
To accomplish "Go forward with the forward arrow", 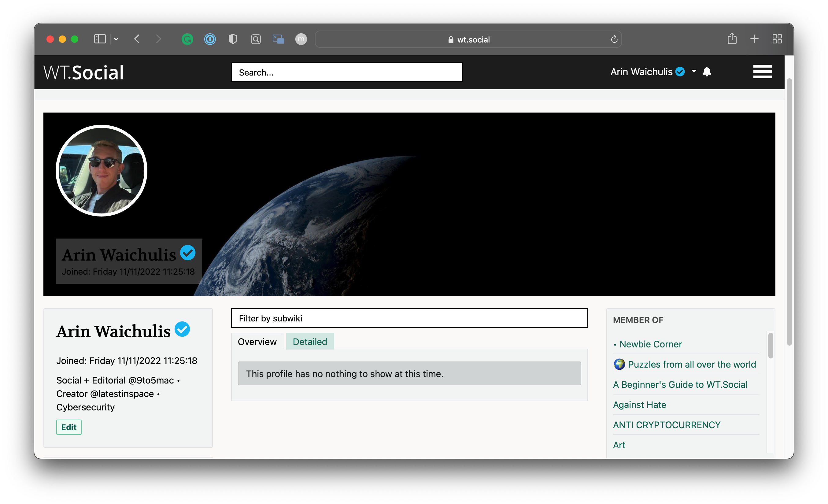I will tap(159, 39).
